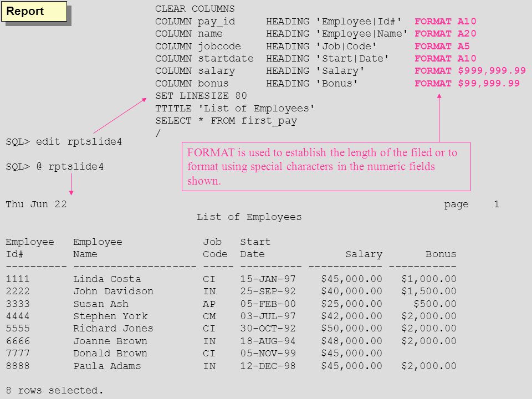Click the TTITLE 'List of Employees' line
This screenshot has height=399, width=532.
pyautogui.click(x=235, y=108)
